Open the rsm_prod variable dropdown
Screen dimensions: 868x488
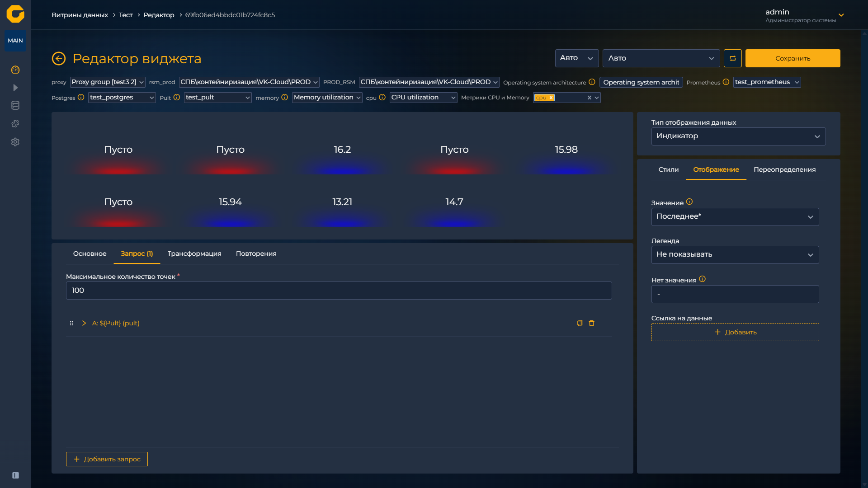[x=249, y=82]
